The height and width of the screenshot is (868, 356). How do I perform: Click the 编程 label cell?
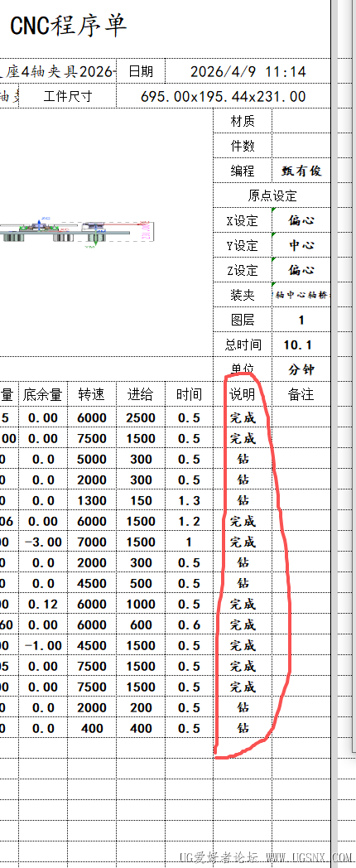[243, 171]
